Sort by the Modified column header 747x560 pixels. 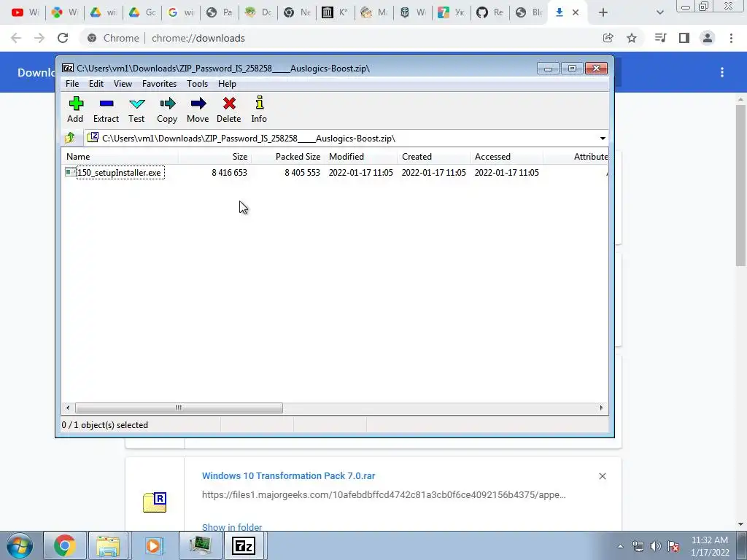[360, 157]
